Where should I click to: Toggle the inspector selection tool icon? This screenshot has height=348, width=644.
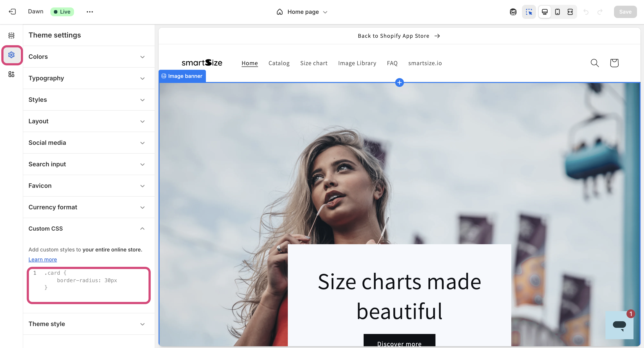[529, 12]
